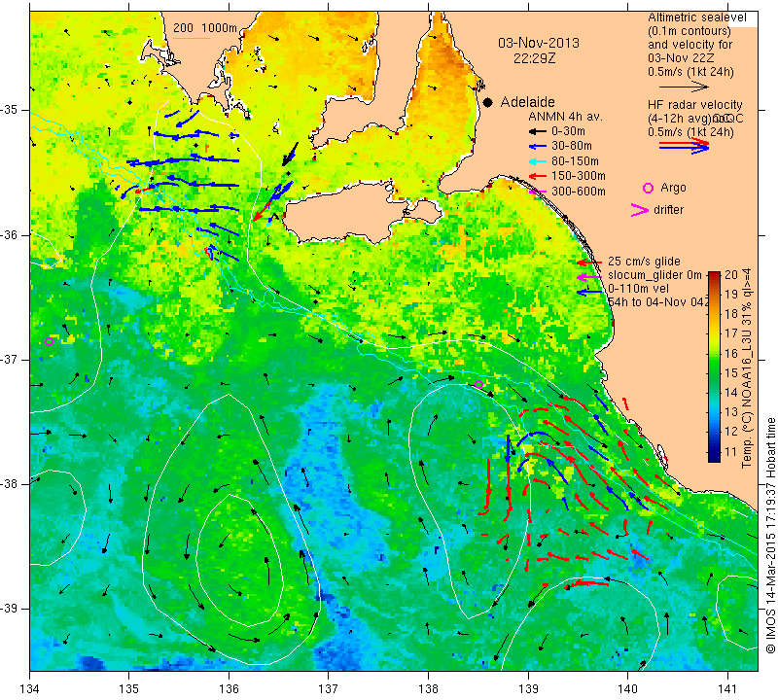Click the '300-600m' depth label

click(578, 192)
